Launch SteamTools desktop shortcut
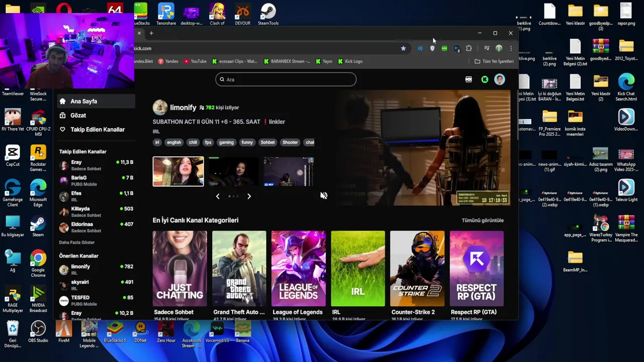This screenshot has height=362, width=644. [x=268, y=15]
